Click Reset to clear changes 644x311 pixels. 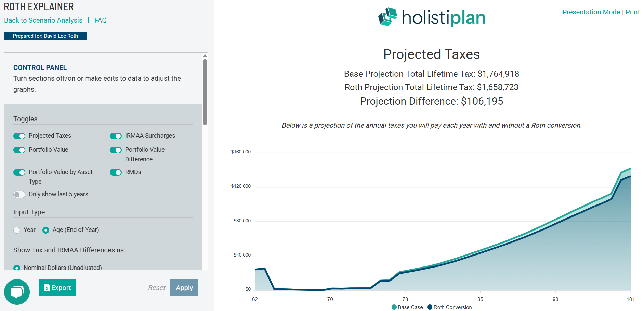click(x=157, y=288)
